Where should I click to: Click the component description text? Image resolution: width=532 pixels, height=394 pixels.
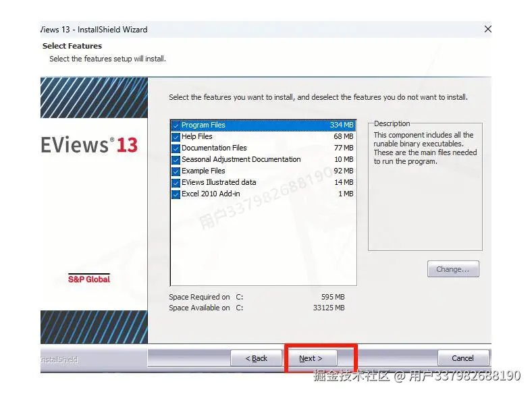425,148
